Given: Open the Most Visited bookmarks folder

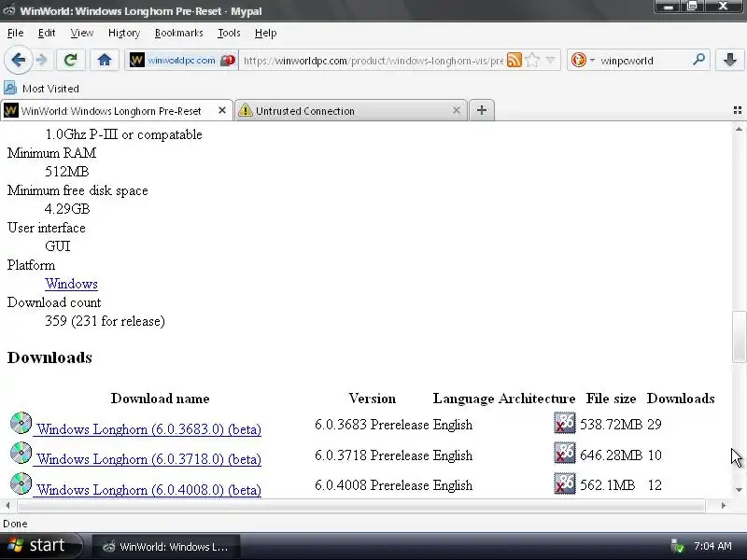Looking at the screenshot, I should pyautogui.click(x=41, y=88).
